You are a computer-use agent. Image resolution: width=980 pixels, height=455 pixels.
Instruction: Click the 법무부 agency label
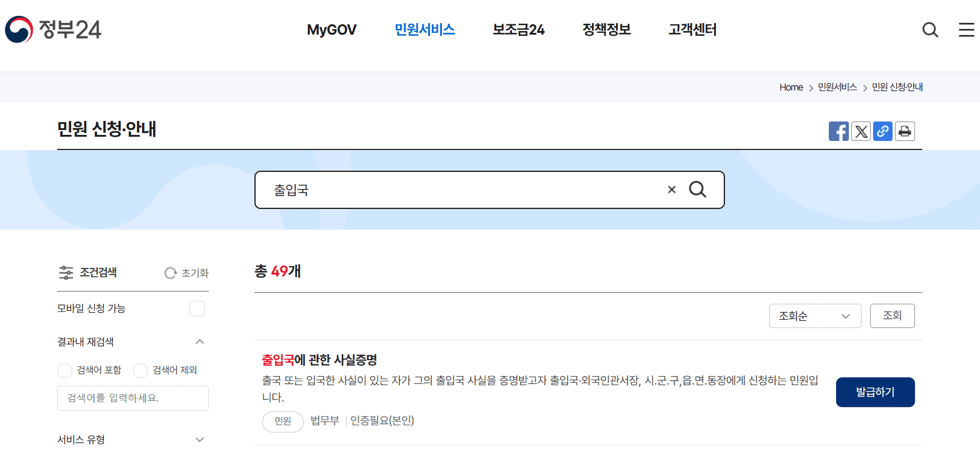pyautogui.click(x=325, y=420)
